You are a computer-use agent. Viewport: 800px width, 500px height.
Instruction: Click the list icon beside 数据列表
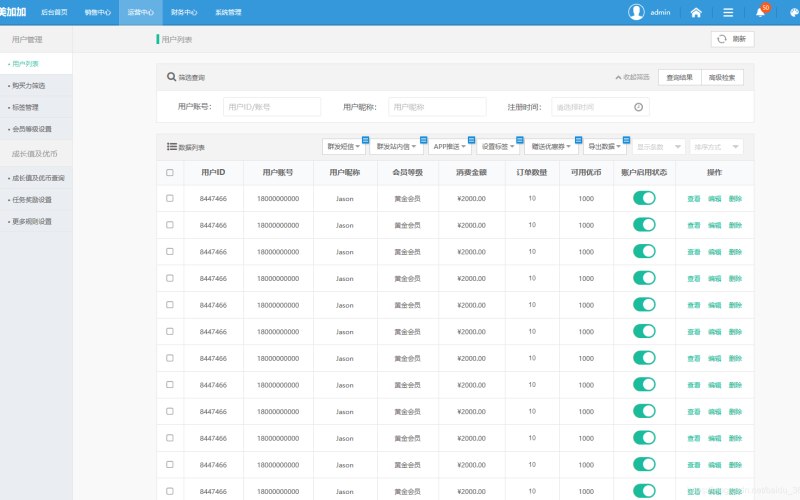click(171, 147)
